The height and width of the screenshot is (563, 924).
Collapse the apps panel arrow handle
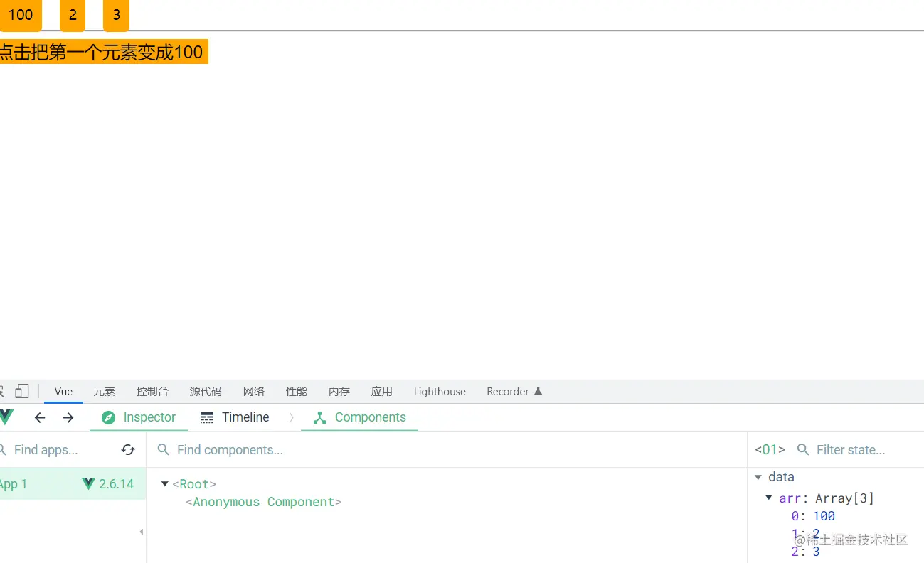(142, 532)
